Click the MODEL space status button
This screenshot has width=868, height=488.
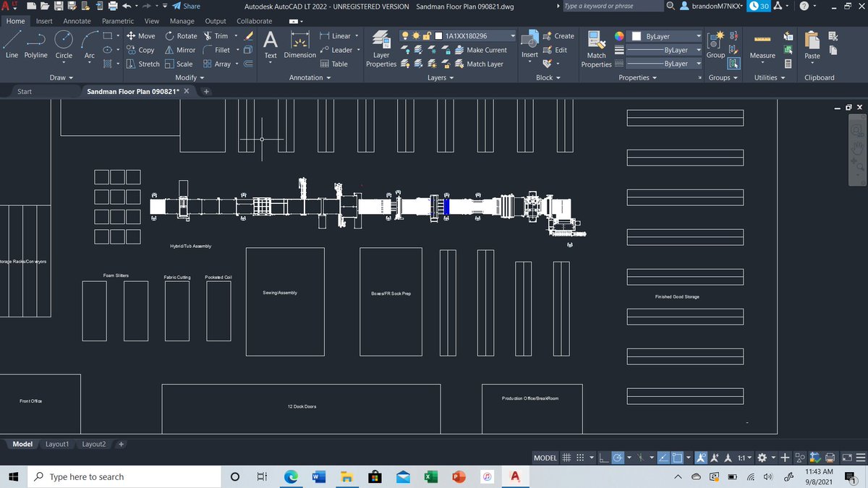545,458
